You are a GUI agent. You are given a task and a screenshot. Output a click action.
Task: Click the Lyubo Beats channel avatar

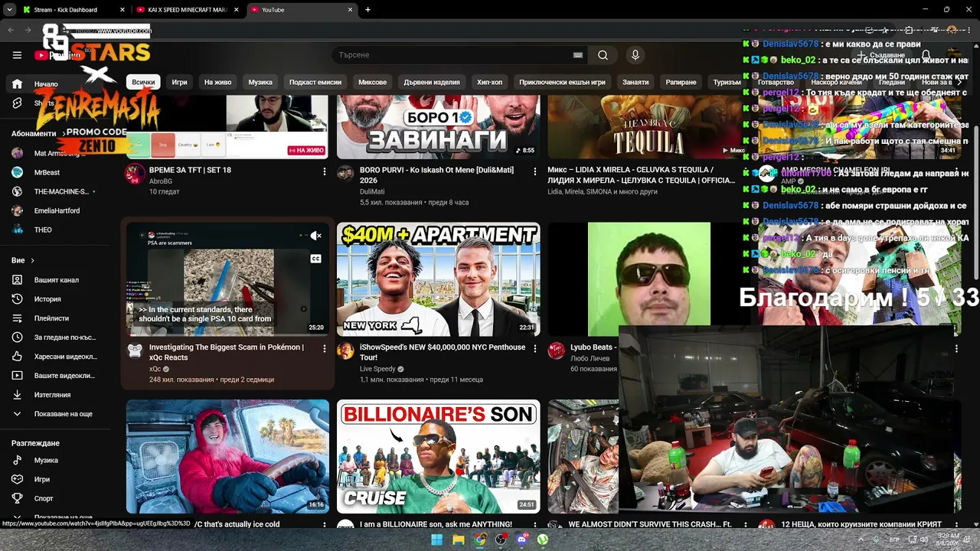click(x=557, y=350)
